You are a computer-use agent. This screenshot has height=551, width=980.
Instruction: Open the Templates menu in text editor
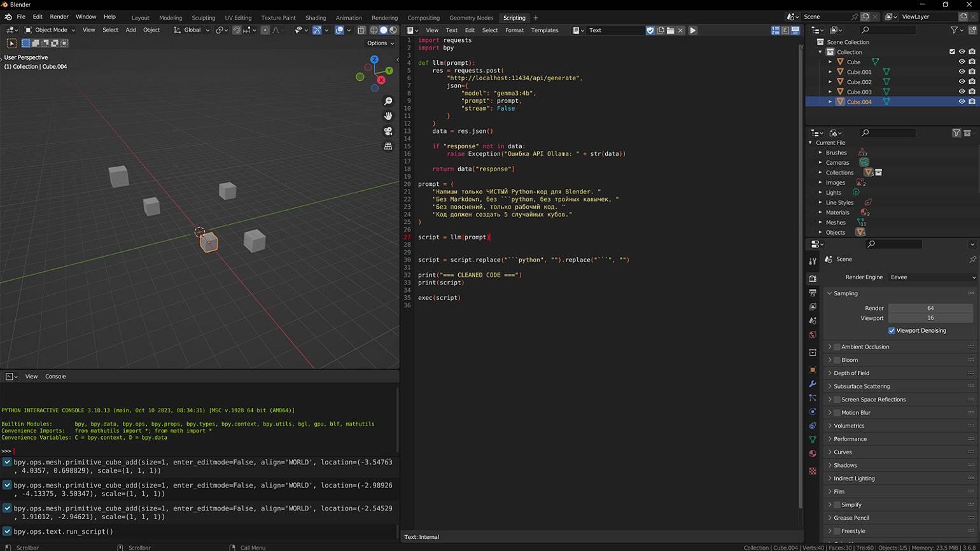tap(544, 30)
